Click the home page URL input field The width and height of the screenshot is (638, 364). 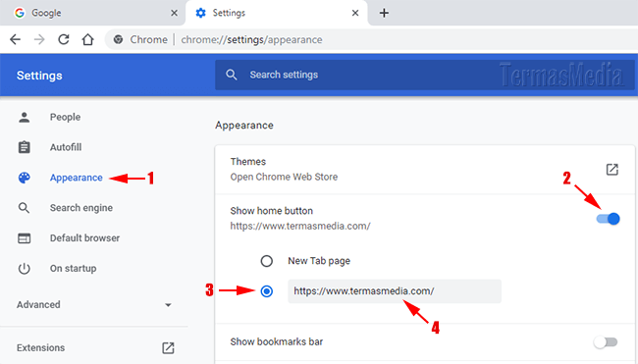point(395,291)
